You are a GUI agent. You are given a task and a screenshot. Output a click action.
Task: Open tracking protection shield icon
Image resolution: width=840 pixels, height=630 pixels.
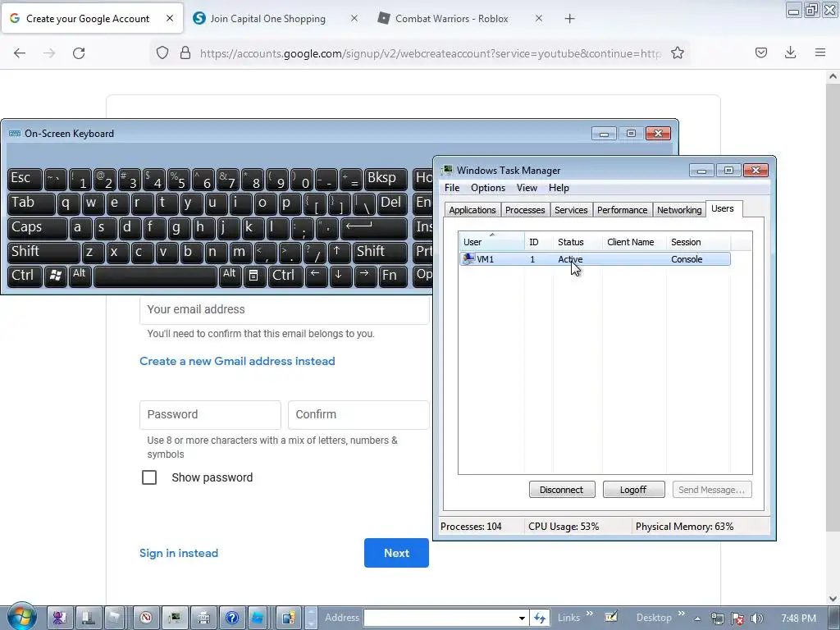(162, 52)
